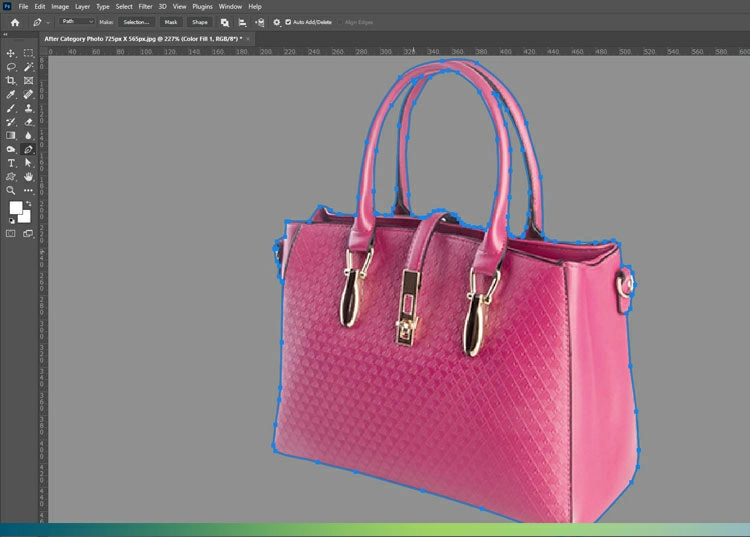
Task: Activate the Crop tool
Action: [x=11, y=81]
